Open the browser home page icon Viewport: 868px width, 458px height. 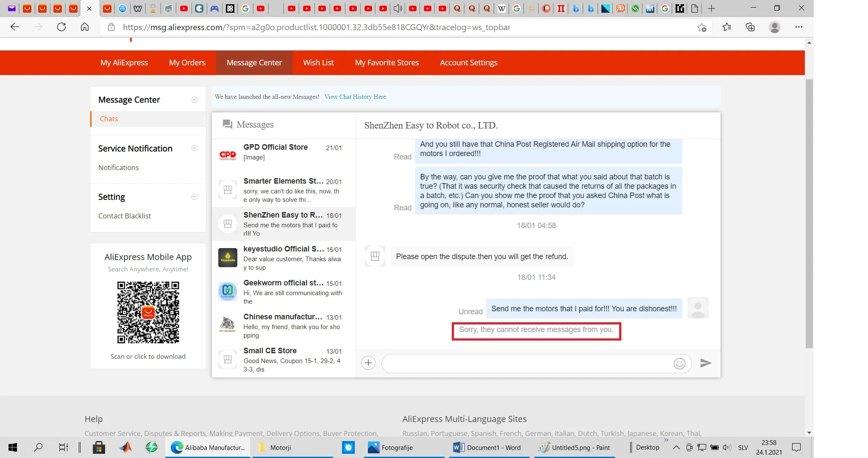coord(85,27)
